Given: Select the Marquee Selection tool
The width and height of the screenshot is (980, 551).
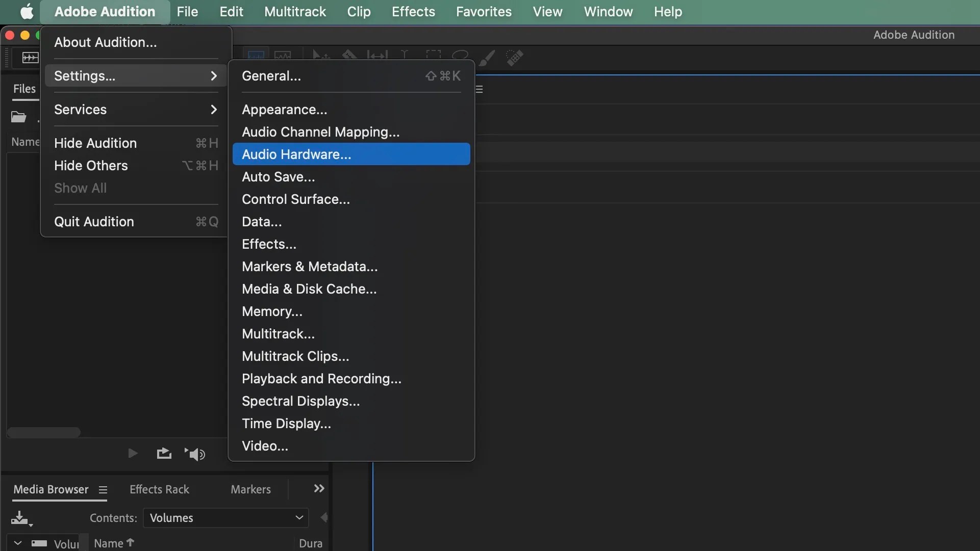Looking at the screenshot, I should [x=434, y=56].
